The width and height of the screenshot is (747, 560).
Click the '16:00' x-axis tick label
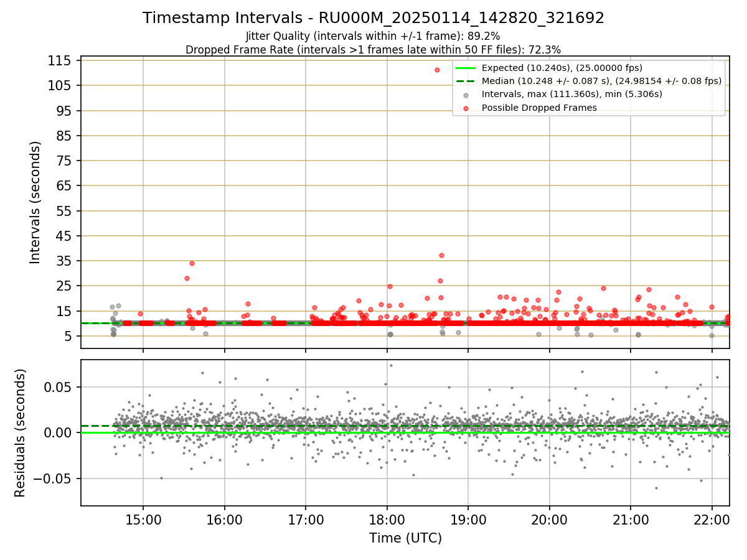pos(225,520)
